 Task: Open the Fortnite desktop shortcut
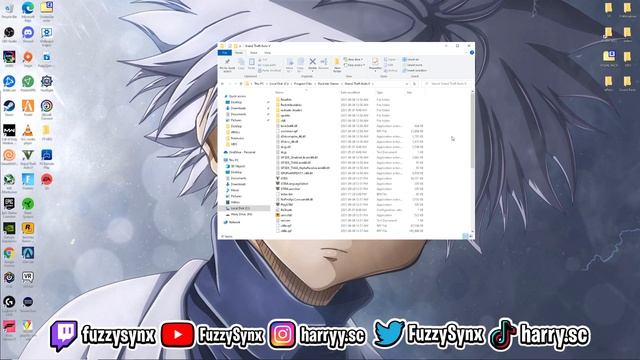point(28,181)
